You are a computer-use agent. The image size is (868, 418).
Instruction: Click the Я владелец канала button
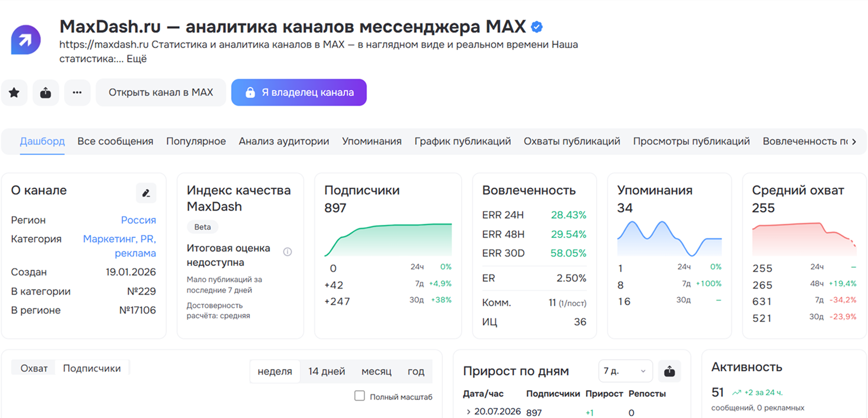[299, 93]
